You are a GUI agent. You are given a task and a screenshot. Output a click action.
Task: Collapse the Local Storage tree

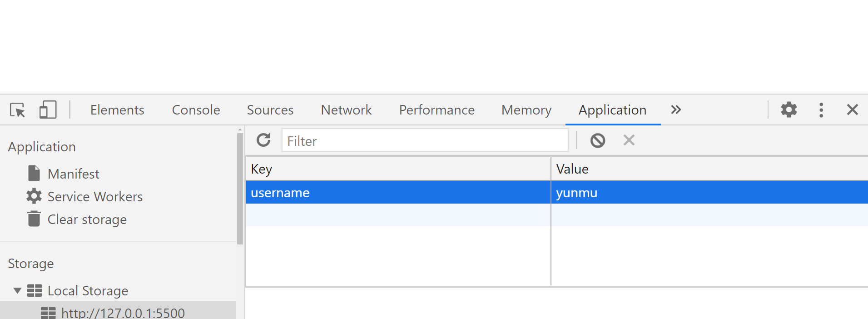17,291
